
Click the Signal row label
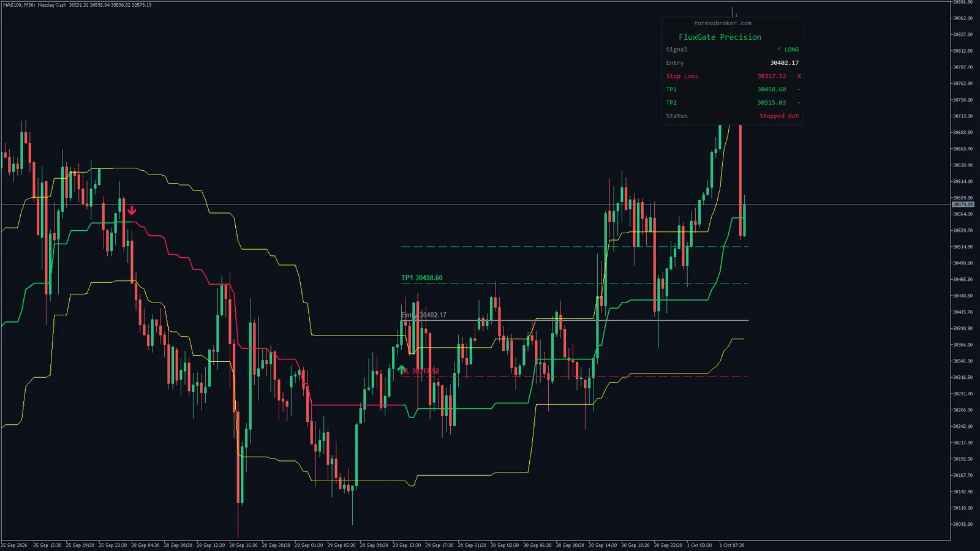click(x=677, y=50)
